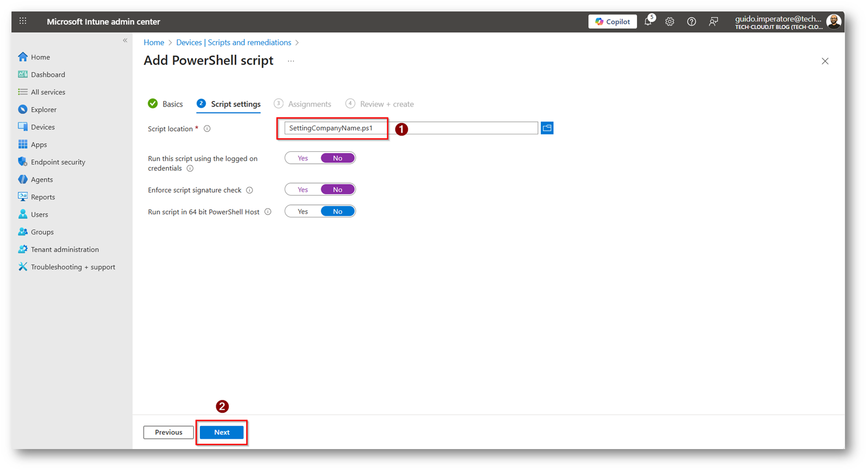Open the Help question mark icon
Viewport: 868px width, 472px height.
(692, 22)
